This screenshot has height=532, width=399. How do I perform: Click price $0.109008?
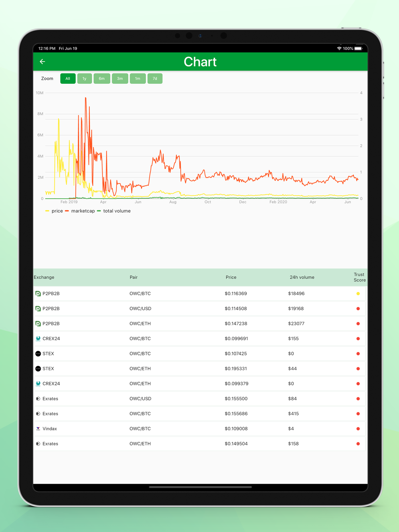click(236, 429)
